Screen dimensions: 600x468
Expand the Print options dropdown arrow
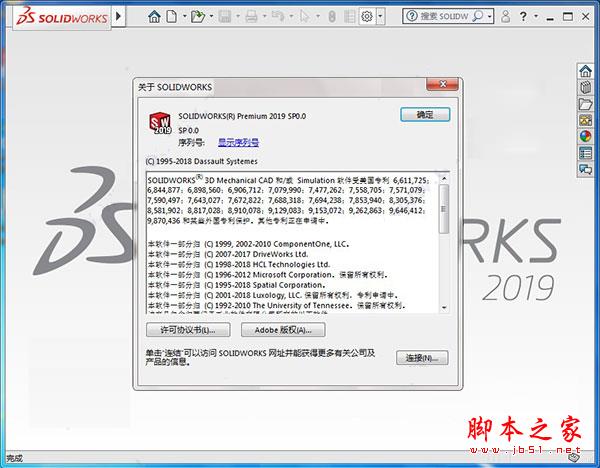coord(264,16)
